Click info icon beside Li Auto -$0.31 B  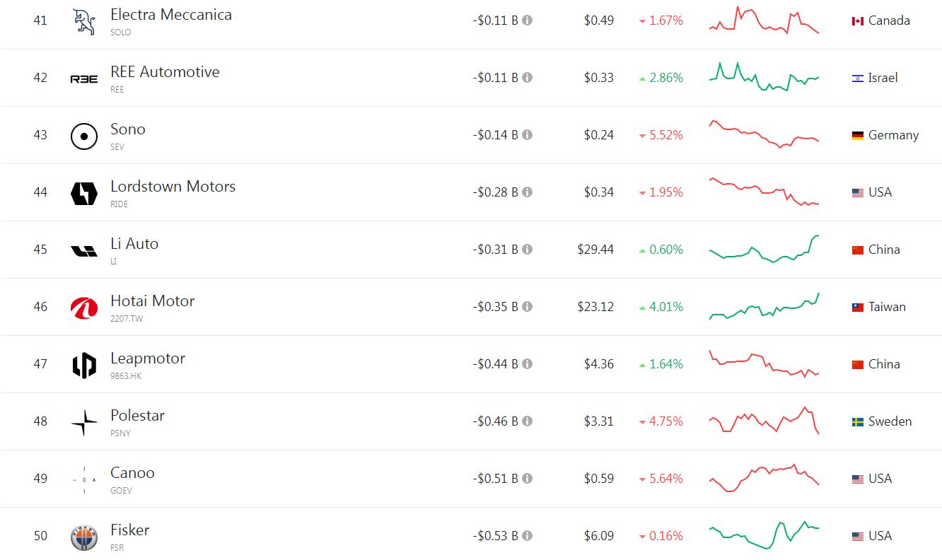pos(527,250)
